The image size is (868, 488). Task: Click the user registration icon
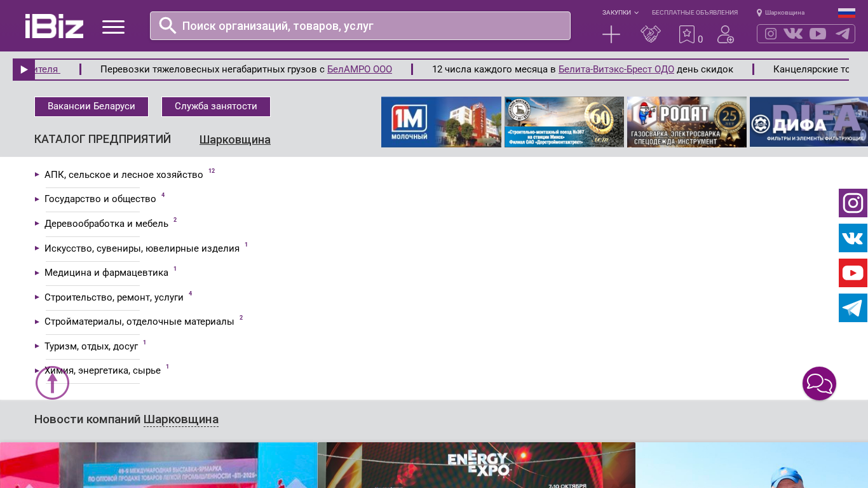[x=725, y=34]
